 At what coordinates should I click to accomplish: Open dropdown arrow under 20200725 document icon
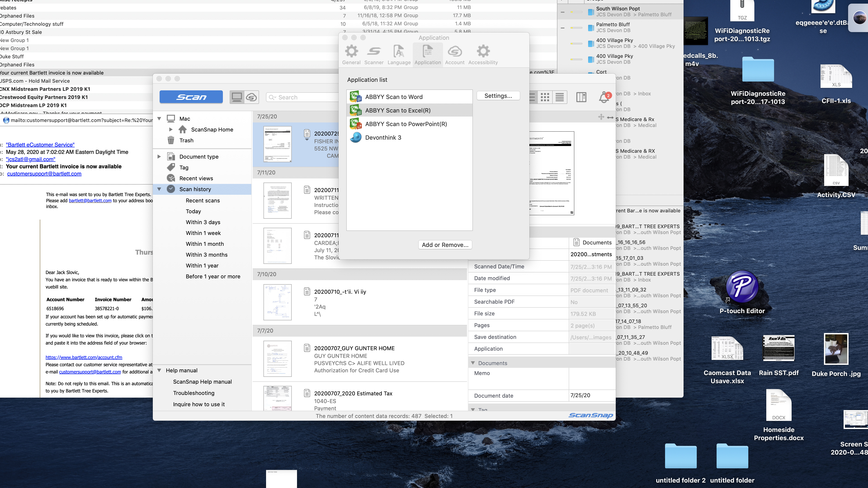(x=307, y=139)
